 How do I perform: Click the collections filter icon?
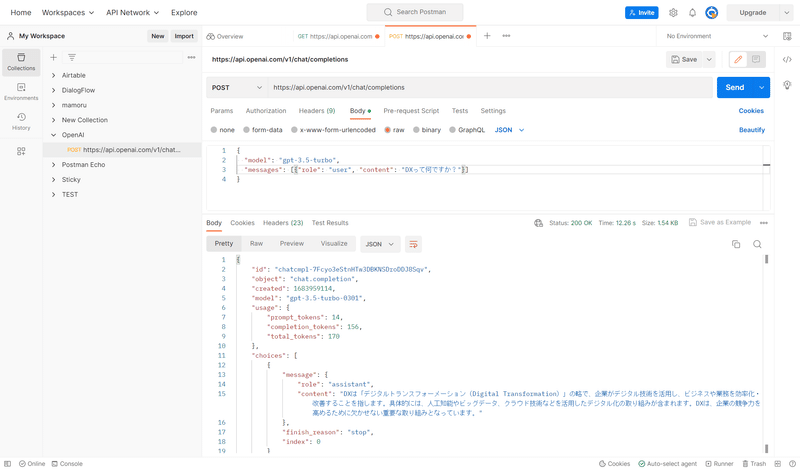tap(72, 57)
